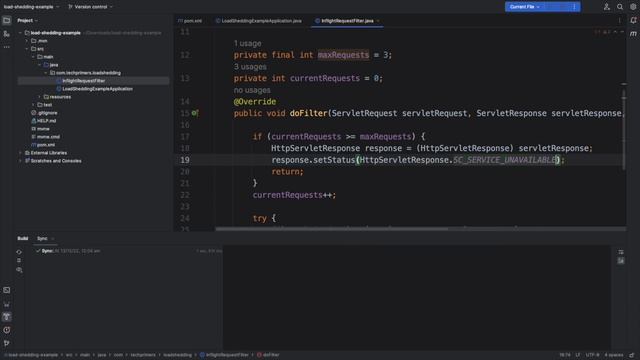Click line number 19 in the gutter
Screen dimensions: 640x360
(185, 160)
